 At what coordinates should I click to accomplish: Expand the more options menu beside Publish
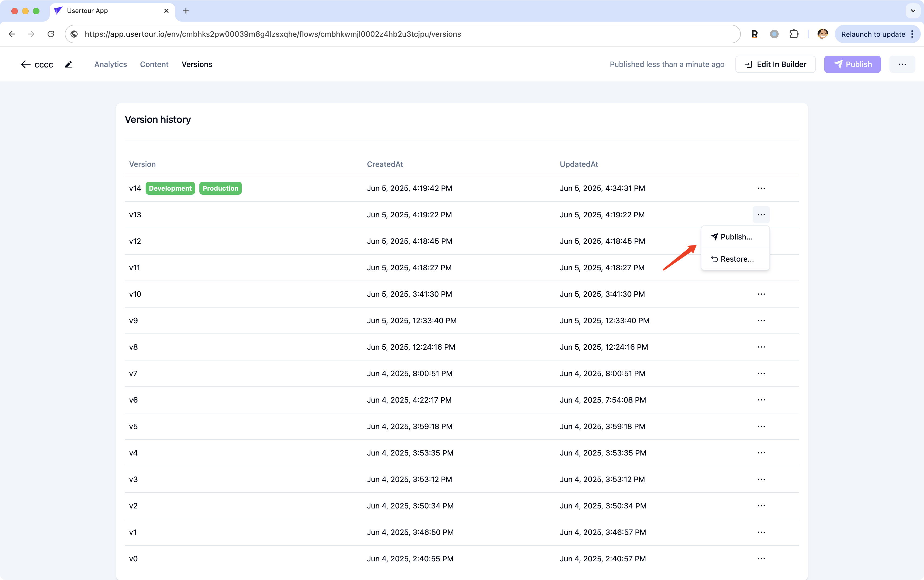[x=902, y=65]
